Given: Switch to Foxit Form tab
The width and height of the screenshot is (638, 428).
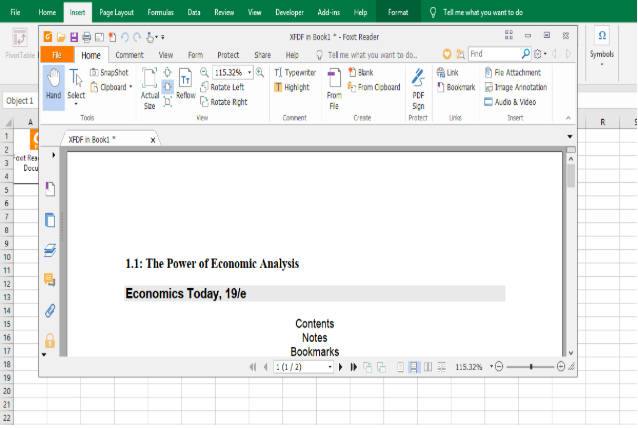Looking at the screenshot, I should click(x=195, y=55).
